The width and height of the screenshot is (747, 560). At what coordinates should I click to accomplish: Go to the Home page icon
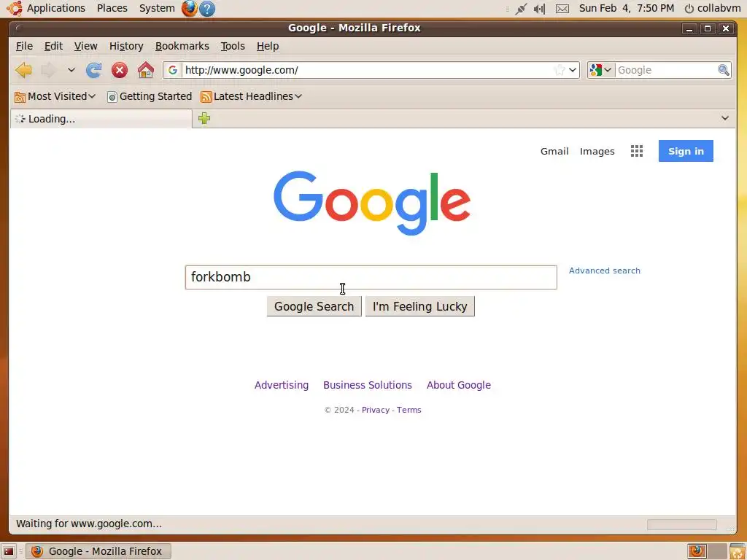146,70
